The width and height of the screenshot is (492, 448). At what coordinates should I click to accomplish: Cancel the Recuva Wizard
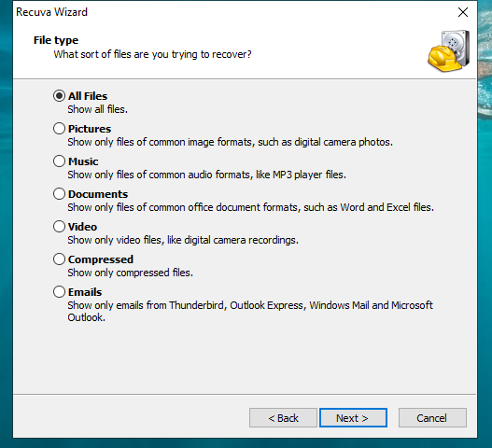coord(432,418)
